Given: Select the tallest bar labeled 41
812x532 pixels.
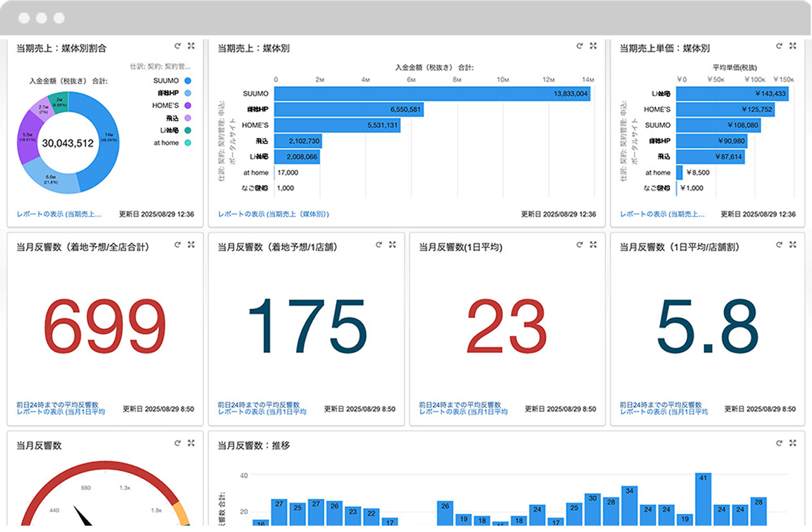Looking at the screenshot, I should pyautogui.click(x=702, y=498).
